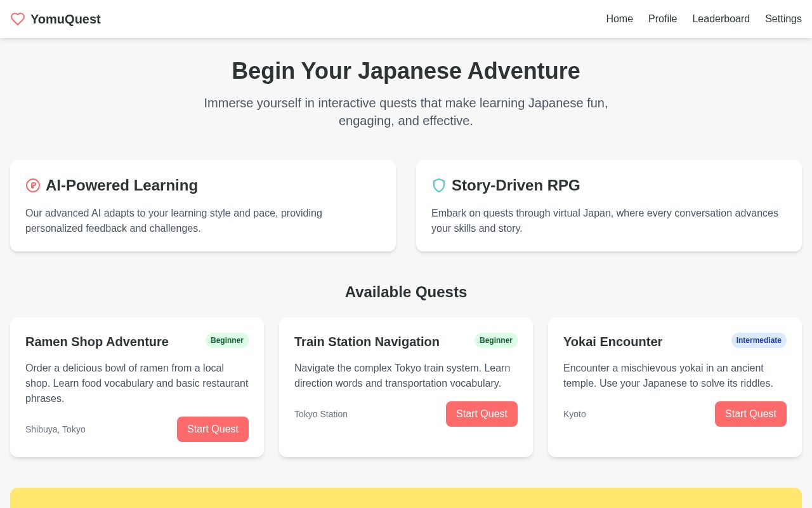Click the Available Quests heading

pos(406,292)
